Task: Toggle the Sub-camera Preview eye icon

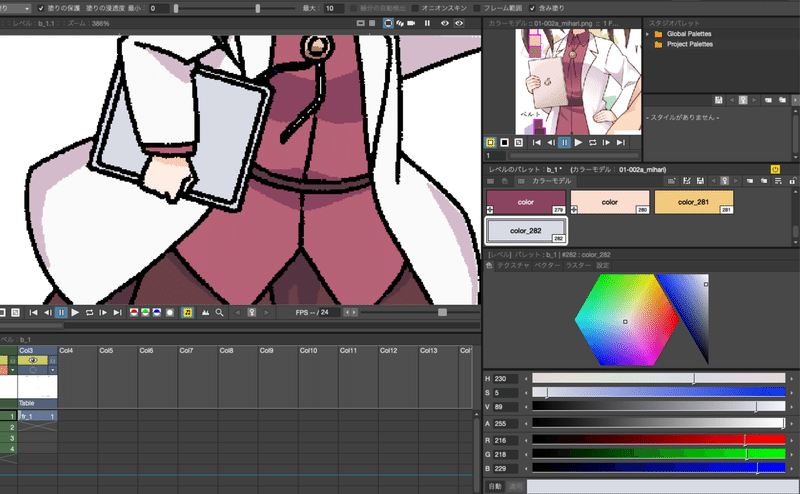Action: tap(459, 23)
